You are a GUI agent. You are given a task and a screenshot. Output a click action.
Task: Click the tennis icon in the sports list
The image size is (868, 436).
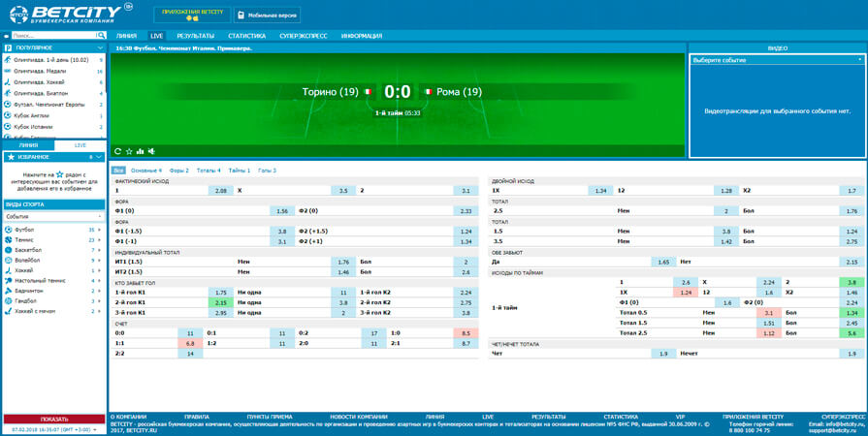(9, 239)
